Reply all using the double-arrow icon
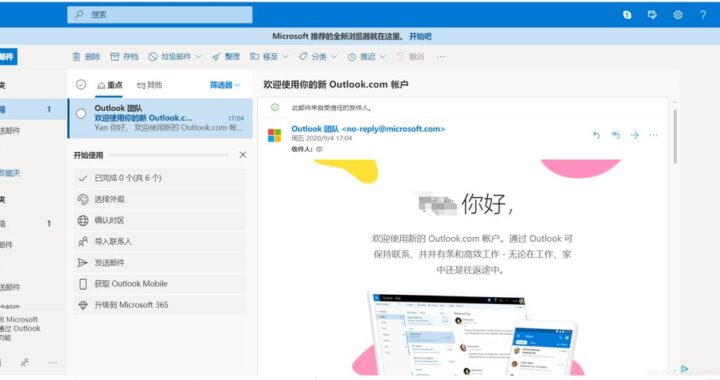This screenshot has height=380, width=720. click(616, 135)
